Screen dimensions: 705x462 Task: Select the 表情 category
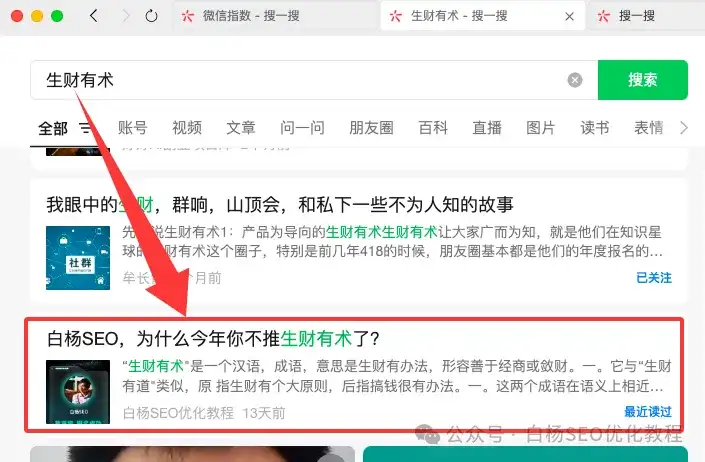[649, 128]
